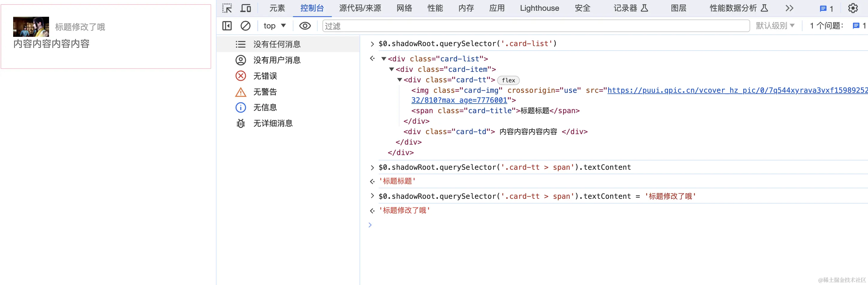868x285 pixels.
Task: Click the page text 内容内容内容内容
Action: pyautogui.click(x=51, y=43)
